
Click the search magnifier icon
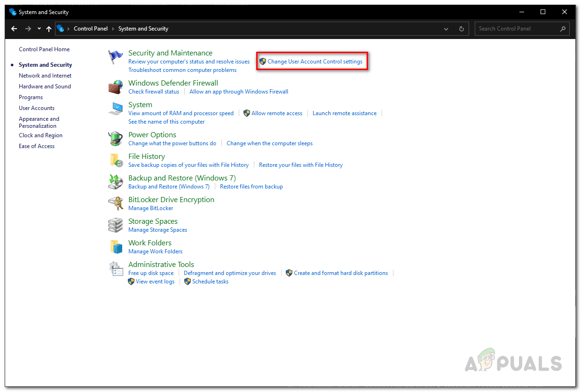coord(563,29)
